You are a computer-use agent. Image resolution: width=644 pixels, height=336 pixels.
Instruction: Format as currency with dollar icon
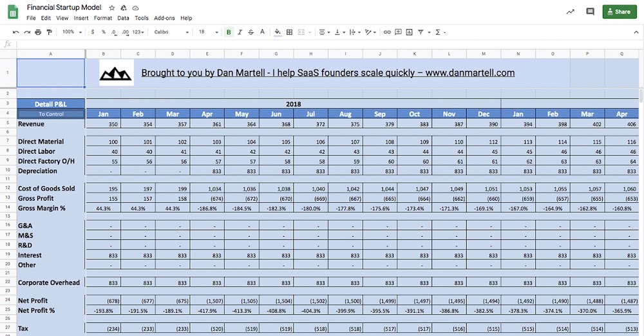(93, 32)
